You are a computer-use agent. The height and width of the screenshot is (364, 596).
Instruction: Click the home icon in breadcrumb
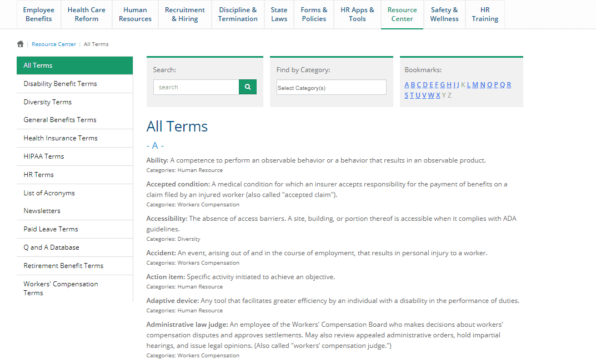(x=21, y=44)
